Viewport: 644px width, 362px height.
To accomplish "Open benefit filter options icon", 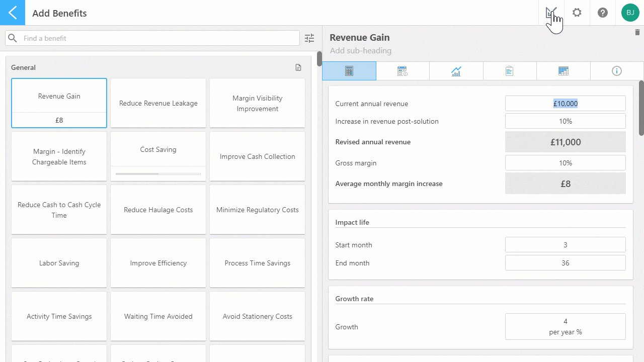I will [309, 38].
